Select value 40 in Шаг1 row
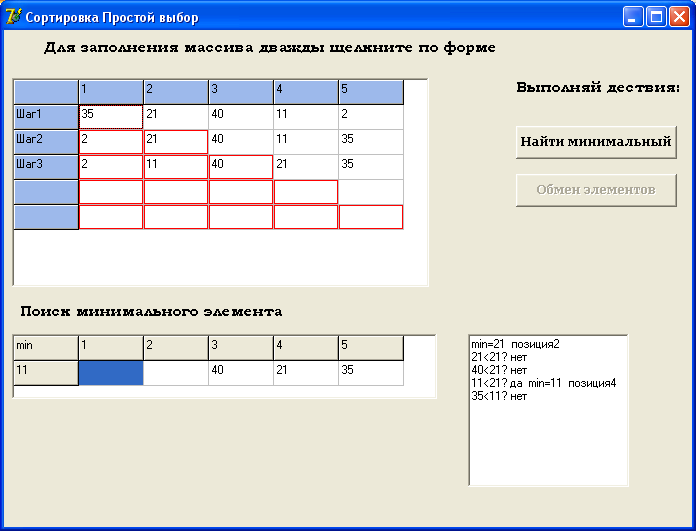696x531 pixels. (x=241, y=117)
